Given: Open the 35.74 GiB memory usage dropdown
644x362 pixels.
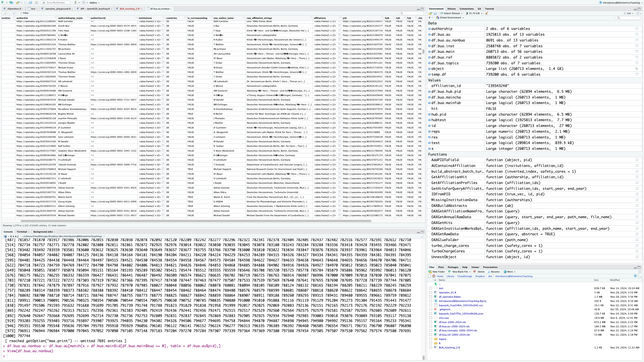Looking at the screenshot, I should coord(474,13).
